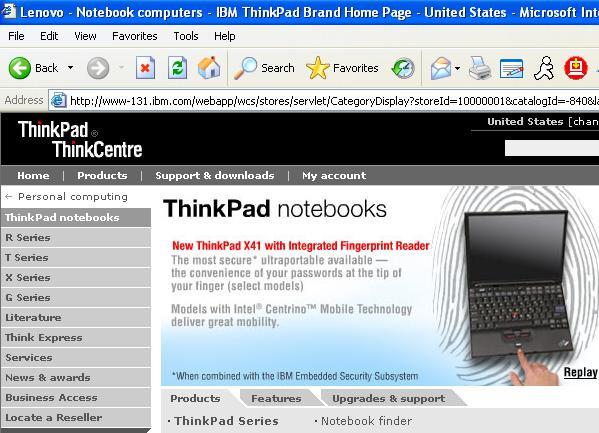Click the green Back arrow icon
The width and height of the screenshot is (599, 433).
point(19,68)
